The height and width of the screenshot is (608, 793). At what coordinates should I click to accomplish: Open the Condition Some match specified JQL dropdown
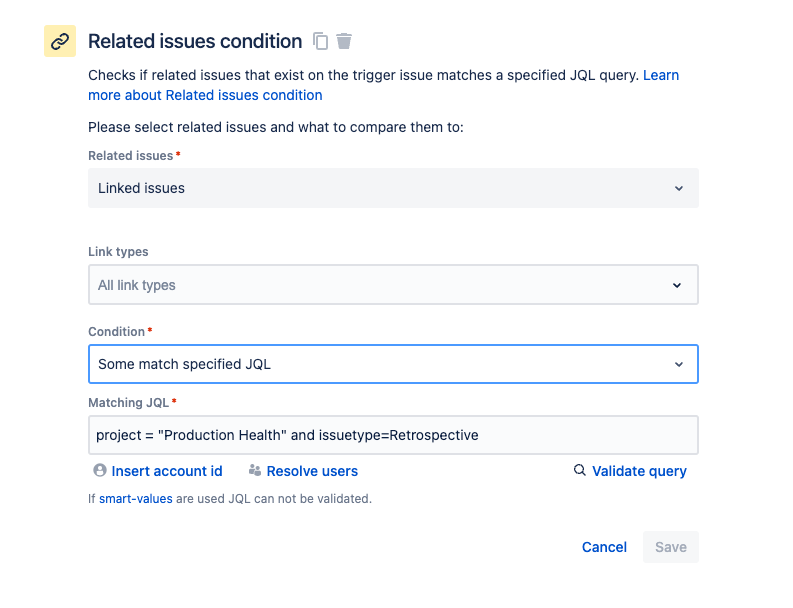[x=380, y=364]
